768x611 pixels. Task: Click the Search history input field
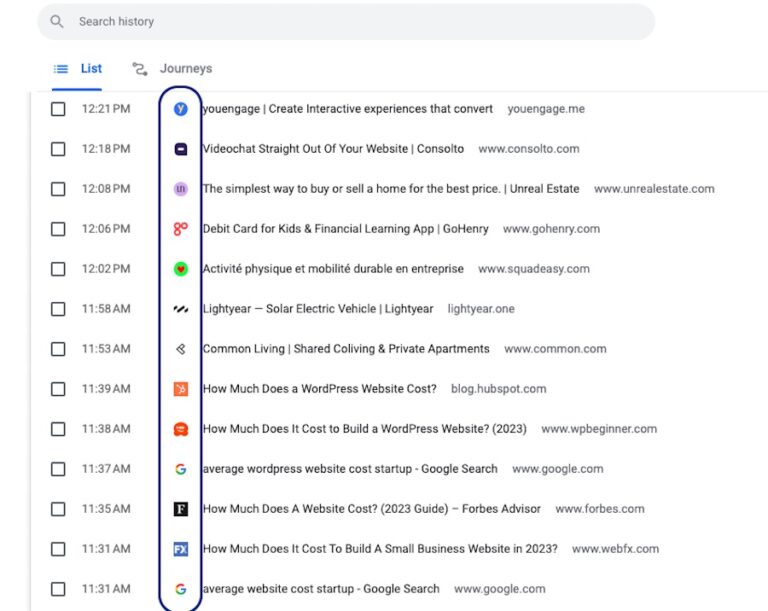tap(350, 21)
